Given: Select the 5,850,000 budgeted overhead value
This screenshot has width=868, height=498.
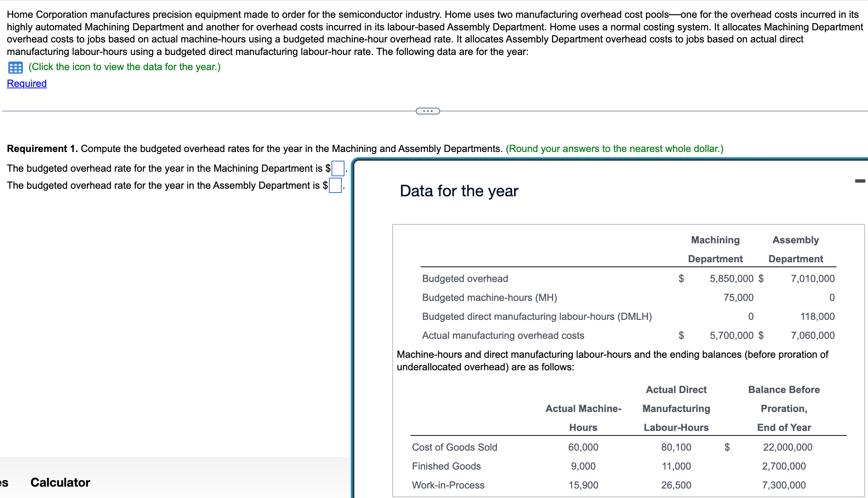Looking at the screenshot, I should pos(731,279).
